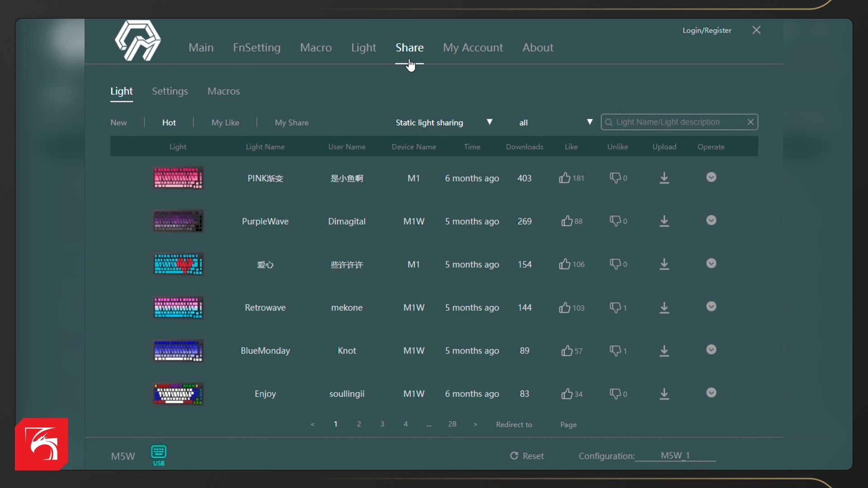Clear the light name search field
Image resolution: width=868 pixels, height=488 pixels.
tap(750, 122)
